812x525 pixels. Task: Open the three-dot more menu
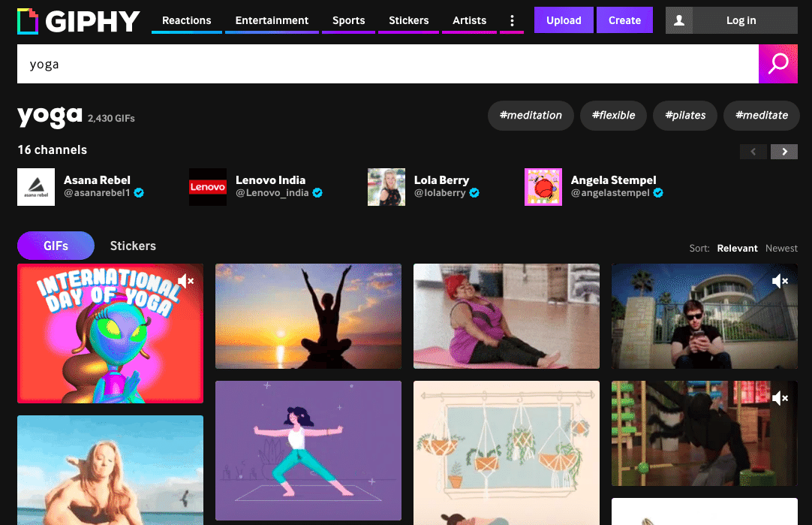point(512,20)
